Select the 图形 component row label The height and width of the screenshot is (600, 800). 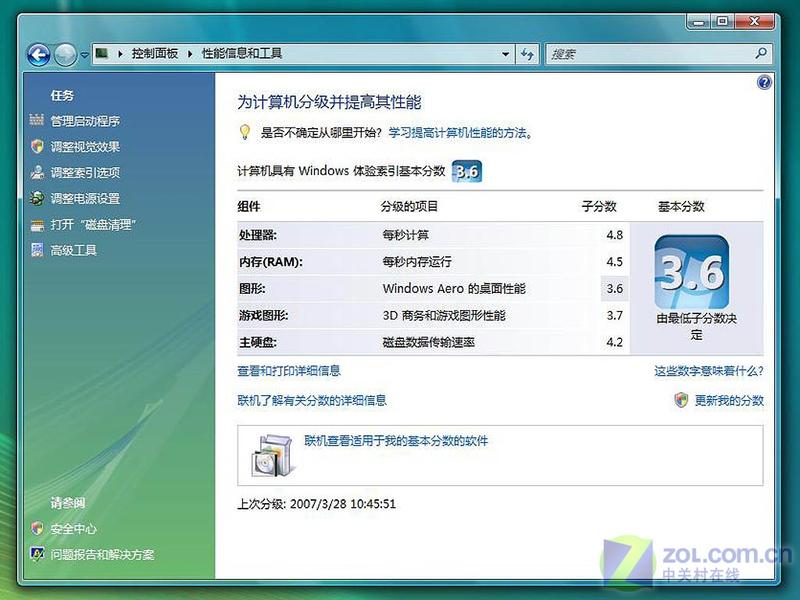tap(252, 289)
